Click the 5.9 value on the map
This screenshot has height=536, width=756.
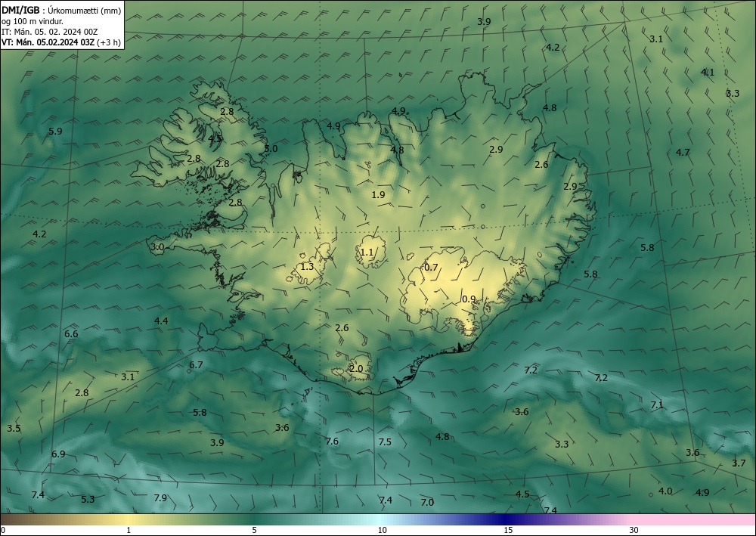tap(55, 131)
